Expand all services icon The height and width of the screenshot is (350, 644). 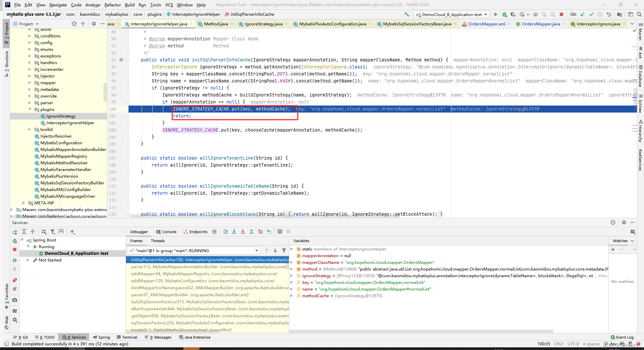[x=24, y=231]
